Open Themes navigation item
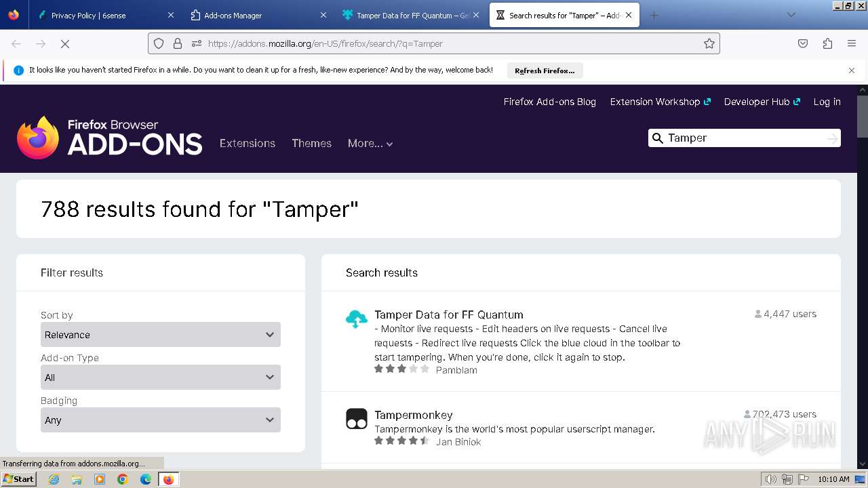This screenshot has width=868, height=488. pyautogui.click(x=311, y=143)
